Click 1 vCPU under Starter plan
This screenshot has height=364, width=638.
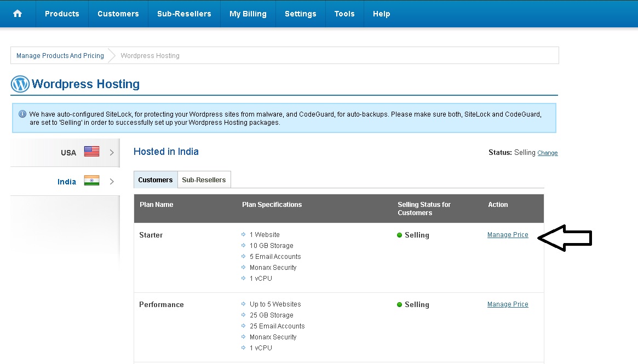(x=261, y=279)
